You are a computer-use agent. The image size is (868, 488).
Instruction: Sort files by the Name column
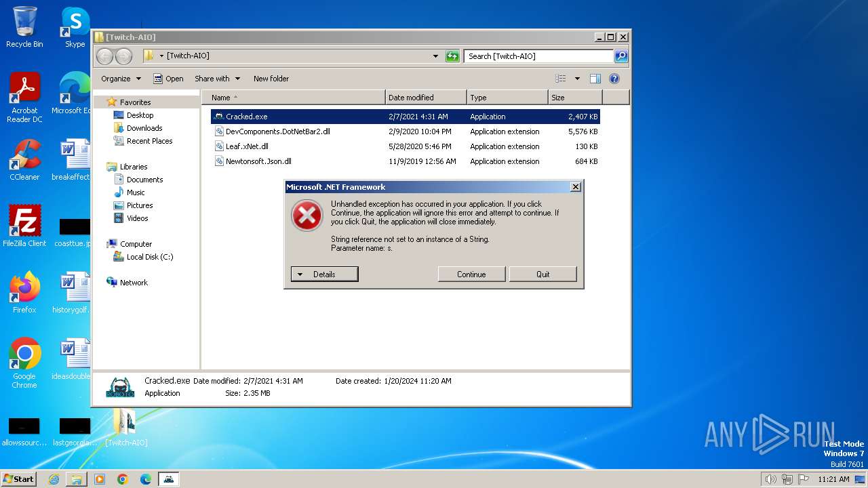pos(293,98)
